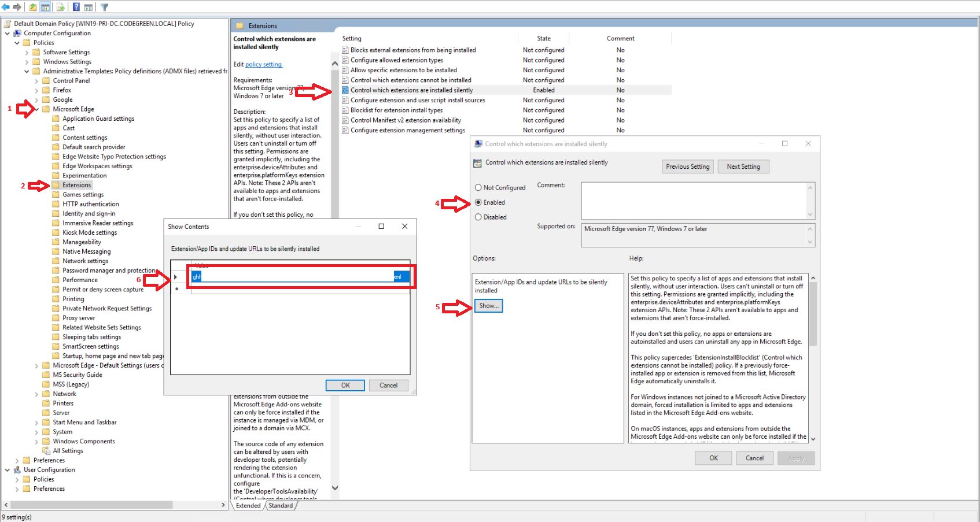
Task: Collapse the Administrative Templates node
Action: pos(27,72)
